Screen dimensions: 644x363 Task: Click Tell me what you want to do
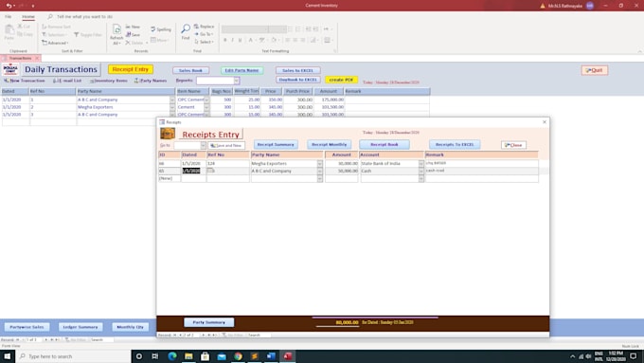(84, 16)
